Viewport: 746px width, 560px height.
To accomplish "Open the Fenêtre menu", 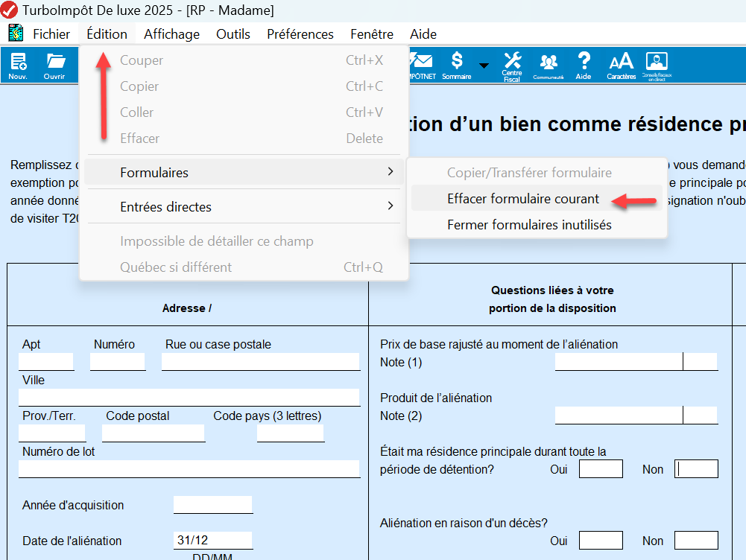I will tap(372, 34).
